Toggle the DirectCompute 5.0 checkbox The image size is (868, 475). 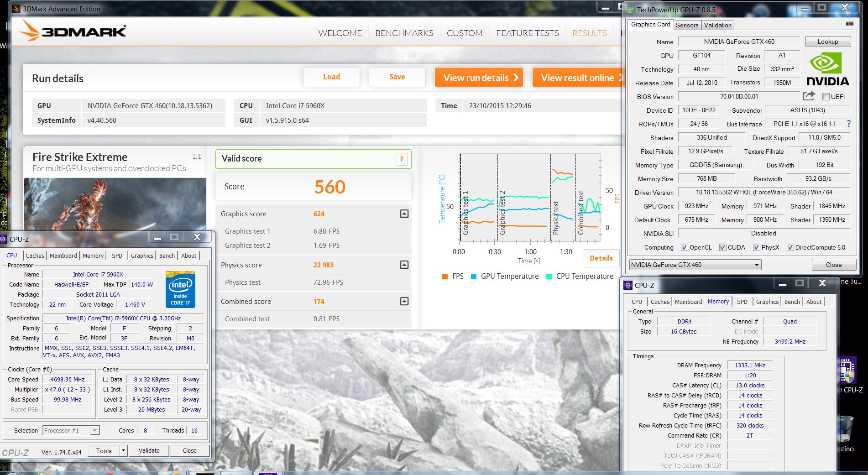point(790,247)
